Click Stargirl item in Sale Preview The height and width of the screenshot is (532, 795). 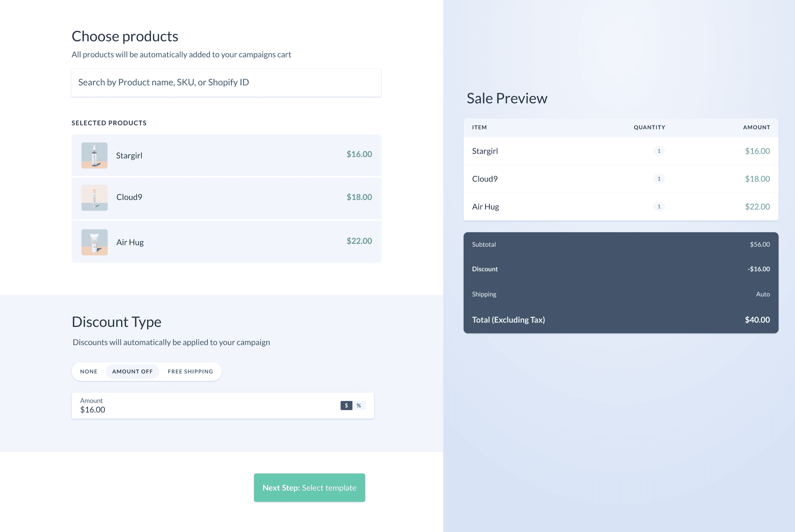485,151
